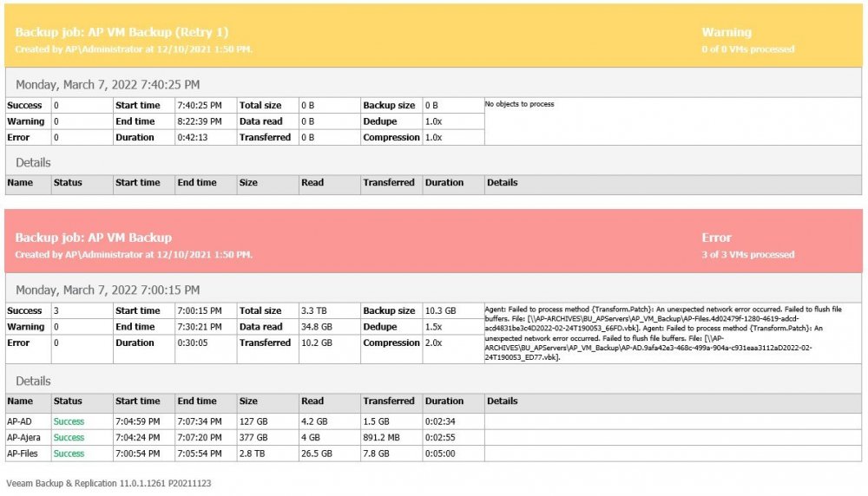
Task: Click the "3 of 3 VMs processed" text
Action: pyautogui.click(x=748, y=255)
